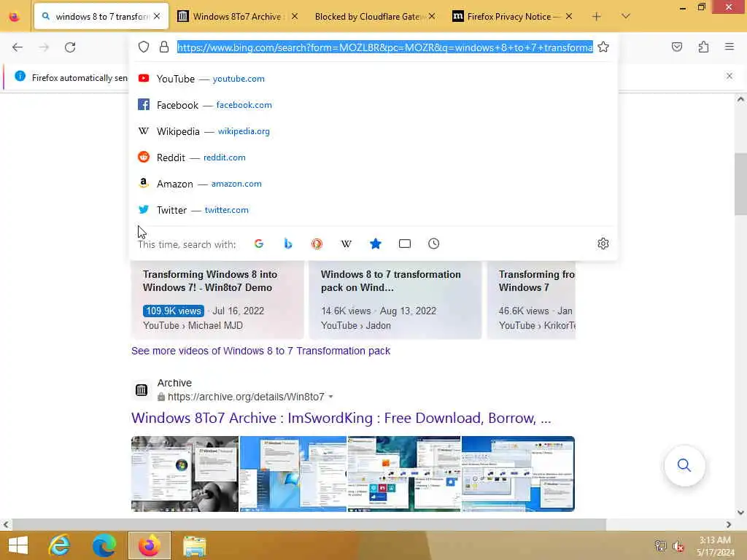The width and height of the screenshot is (747, 560).
Task: Close the Windows 8To7 Archive tab
Action: (x=295, y=17)
